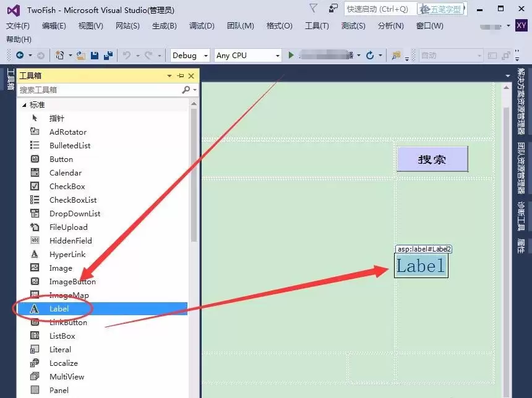
Task: Open the 调试(D) menu
Action: (x=202, y=26)
